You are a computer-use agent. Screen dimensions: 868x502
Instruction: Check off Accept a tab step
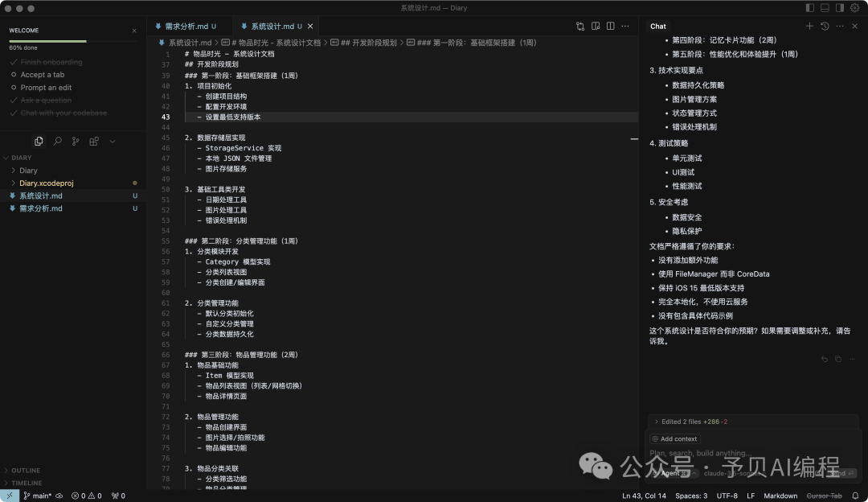[x=42, y=75]
